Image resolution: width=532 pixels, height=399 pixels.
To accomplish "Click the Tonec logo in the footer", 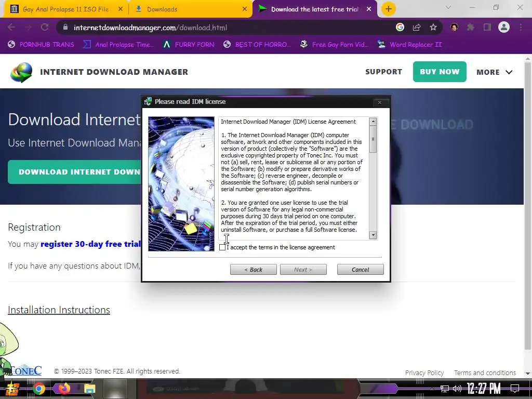I will point(26,370).
